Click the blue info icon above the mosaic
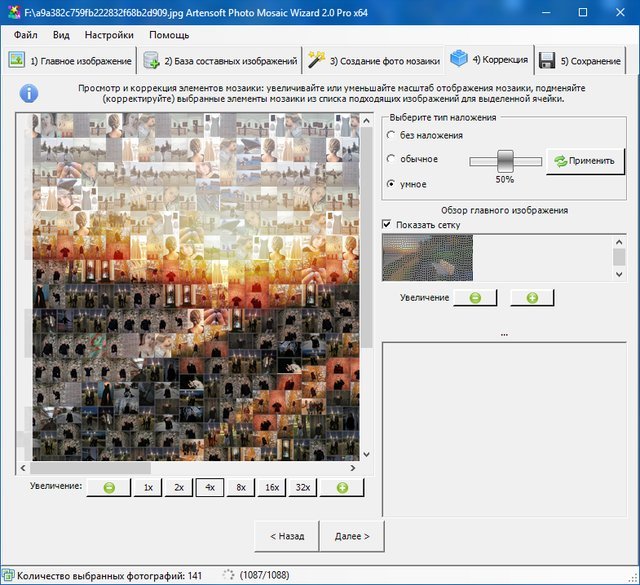Screen dimensions: 640x585 [x=29, y=93]
